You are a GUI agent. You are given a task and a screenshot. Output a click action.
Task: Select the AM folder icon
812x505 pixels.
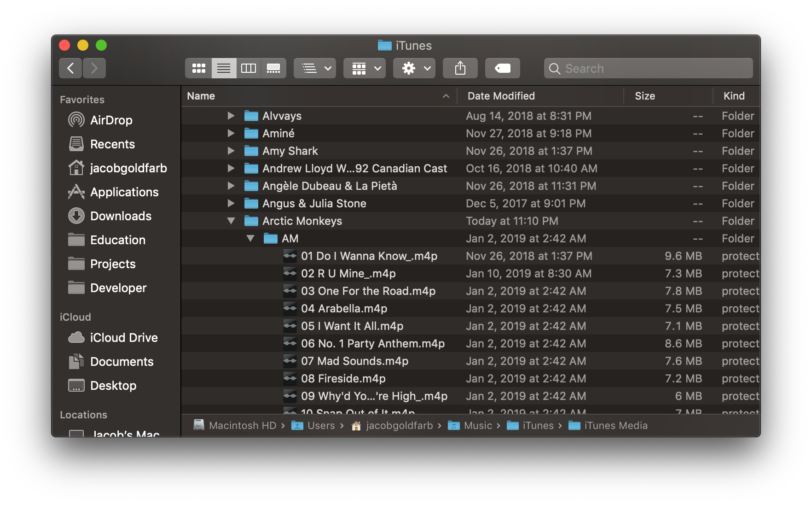pos(270,238)
